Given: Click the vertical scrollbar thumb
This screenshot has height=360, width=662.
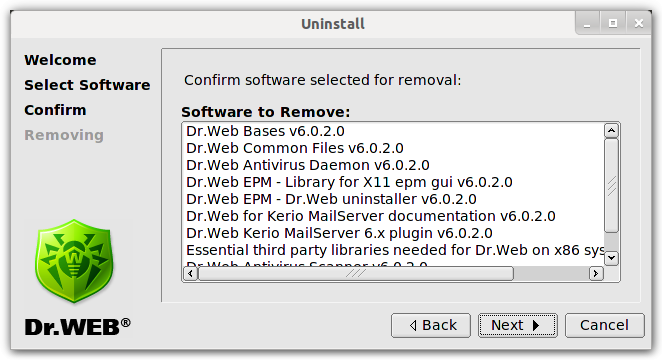Looking at the screenshot, I should click(611, 186).
